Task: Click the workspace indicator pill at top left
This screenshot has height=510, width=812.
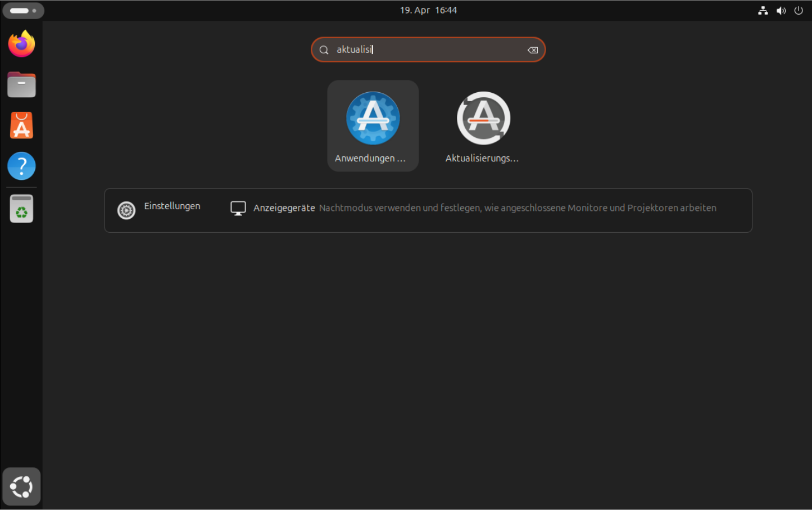Action: [23, 11]
